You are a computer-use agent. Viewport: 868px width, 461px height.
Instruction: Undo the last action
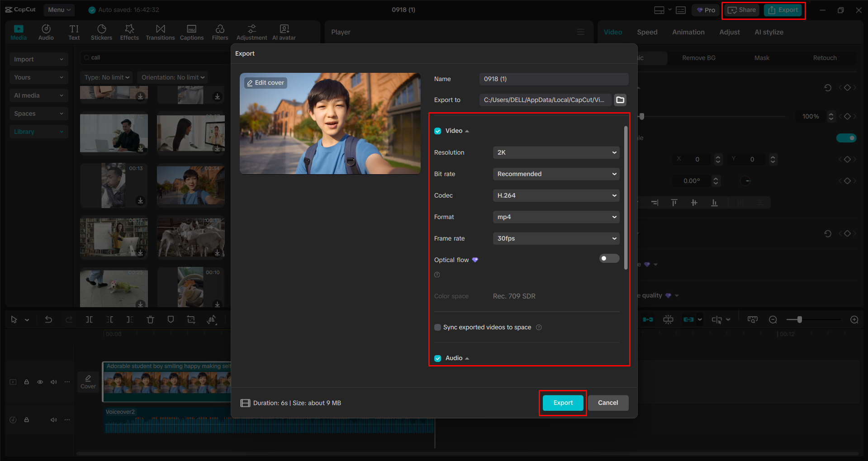[48, 319]
